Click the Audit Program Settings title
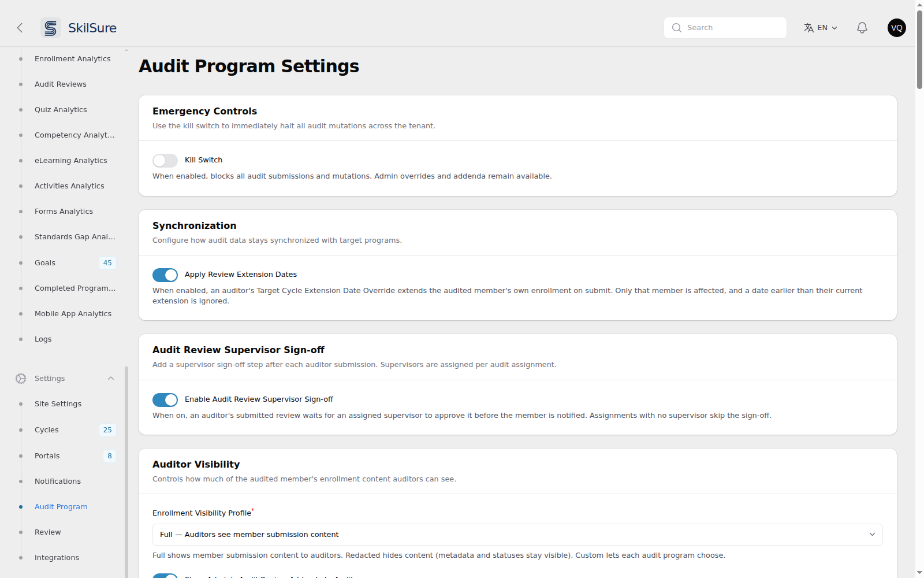The width and height of the screenshot is (924, 578). (x=249, y=66)
